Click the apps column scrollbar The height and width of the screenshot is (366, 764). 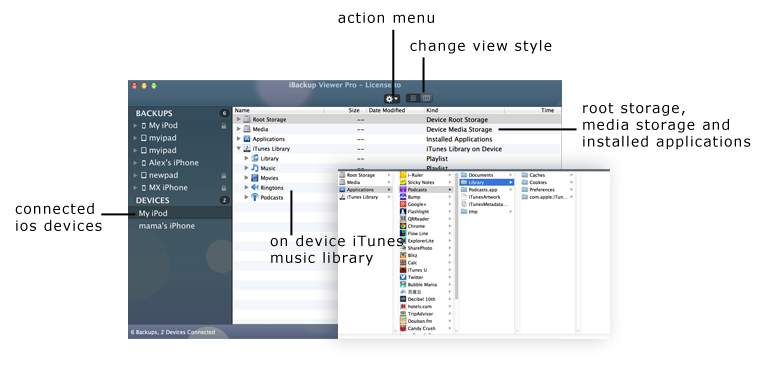coord(456,236)
